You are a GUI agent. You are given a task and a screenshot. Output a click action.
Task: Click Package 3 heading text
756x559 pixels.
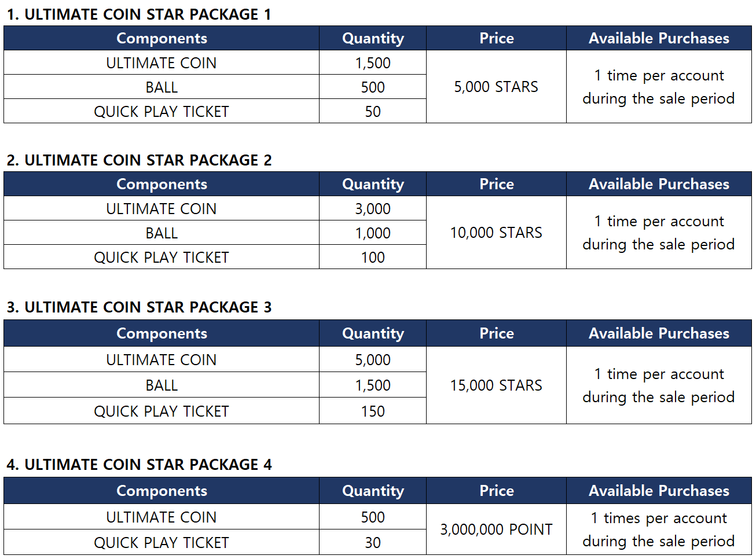pyautogui.click(x=139, y=307)
